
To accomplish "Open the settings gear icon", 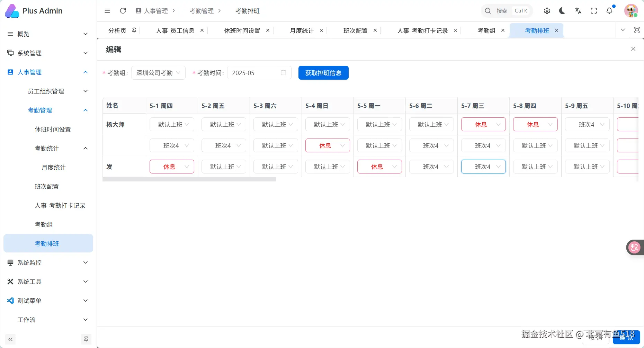I will point(547,11).
